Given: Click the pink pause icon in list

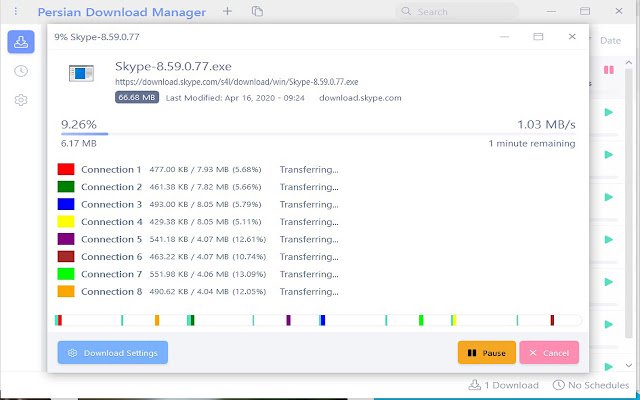Looking at the screenshot, I should (x=609, y=70).
